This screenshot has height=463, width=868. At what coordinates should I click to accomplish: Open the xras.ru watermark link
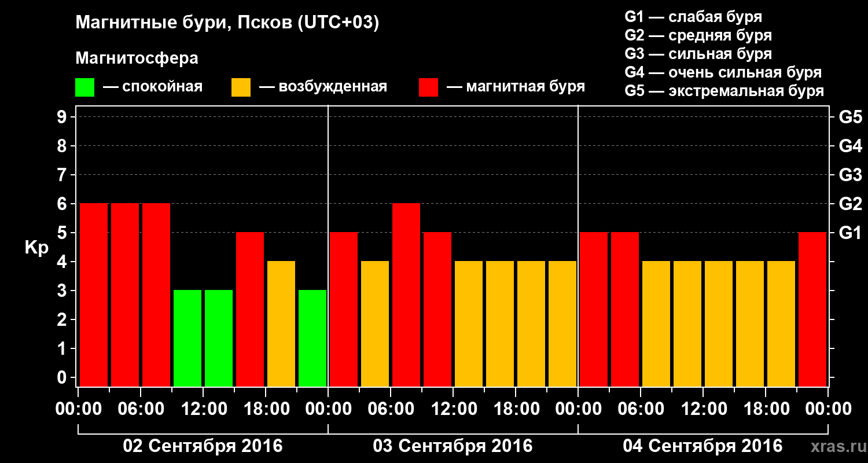[x=835, y=447]
